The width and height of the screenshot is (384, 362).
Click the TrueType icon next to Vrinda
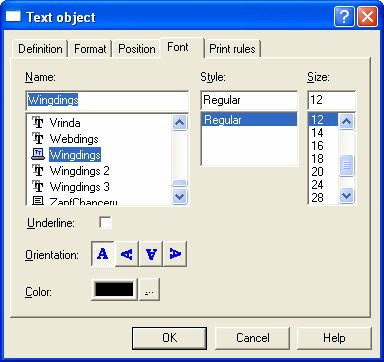[x=38, y=122]
